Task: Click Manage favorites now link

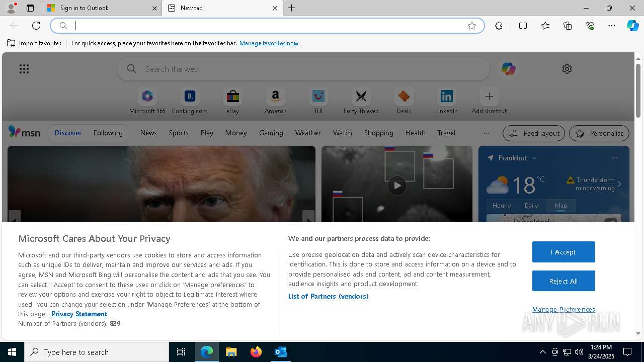Action: 269,43
